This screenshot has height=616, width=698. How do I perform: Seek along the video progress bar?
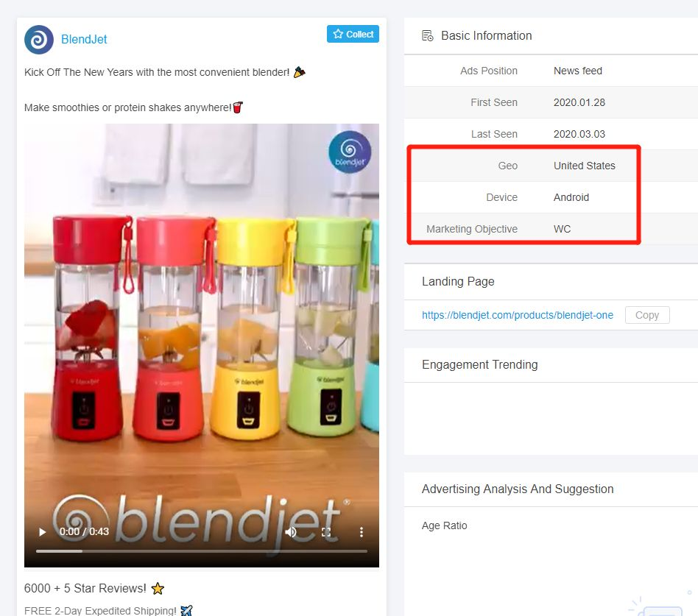point(202,551)
